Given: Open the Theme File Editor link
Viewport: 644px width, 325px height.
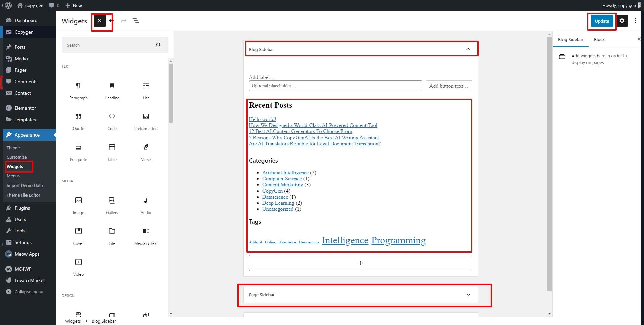Looking at the screenshot, I should click(23, 195).
